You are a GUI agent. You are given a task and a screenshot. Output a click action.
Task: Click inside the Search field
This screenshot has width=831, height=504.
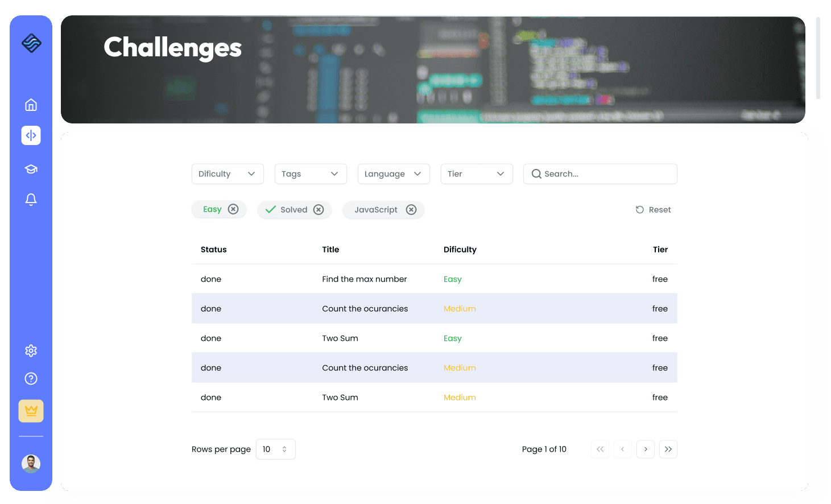(x=600, y=173)
